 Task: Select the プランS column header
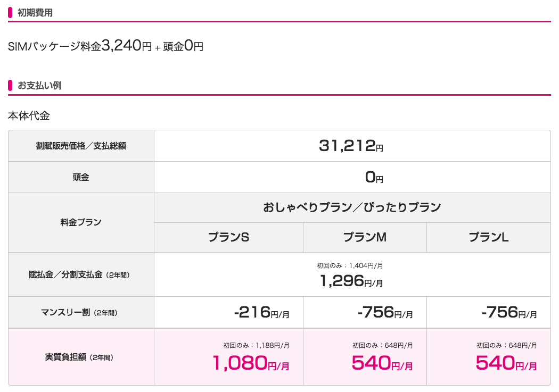pyautogui.click(x=228, y=237)
